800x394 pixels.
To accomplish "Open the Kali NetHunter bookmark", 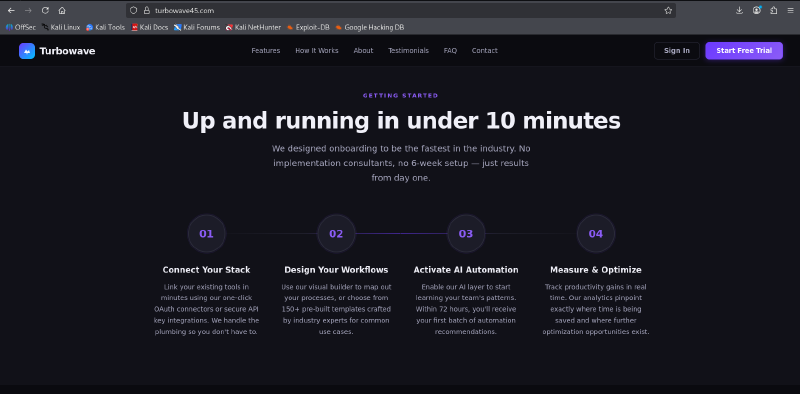I will (x=254, y=28).
